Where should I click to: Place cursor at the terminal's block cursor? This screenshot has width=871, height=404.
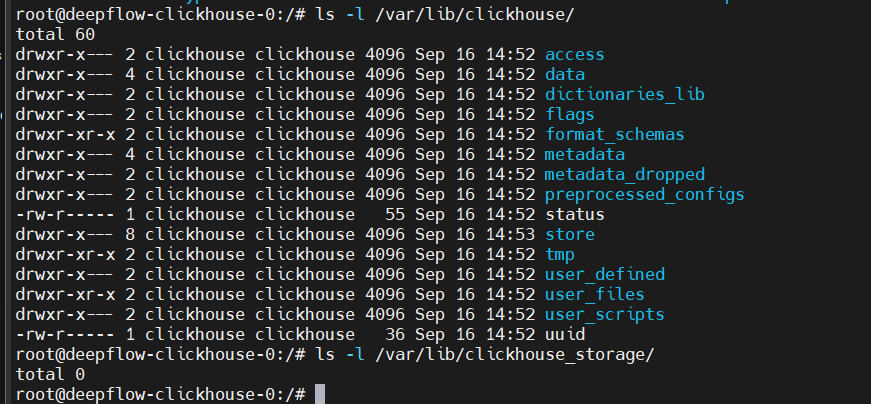[x=320, y=394]
